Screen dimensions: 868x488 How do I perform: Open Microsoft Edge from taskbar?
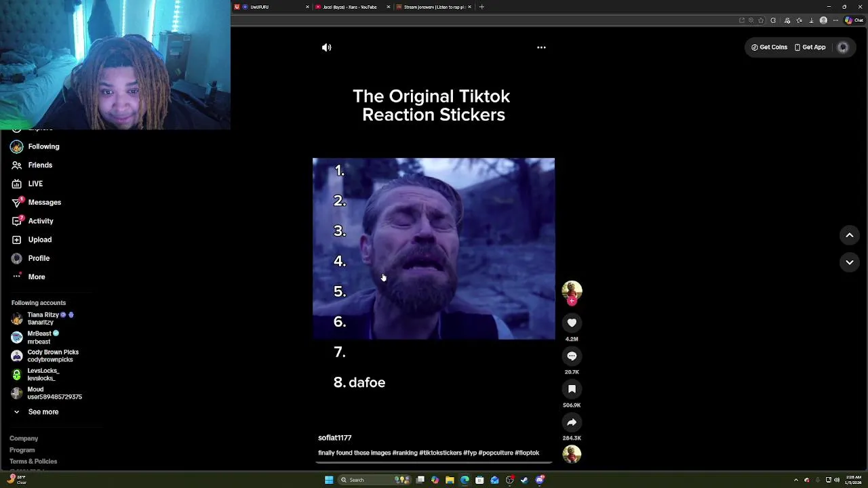coord(465,480)
